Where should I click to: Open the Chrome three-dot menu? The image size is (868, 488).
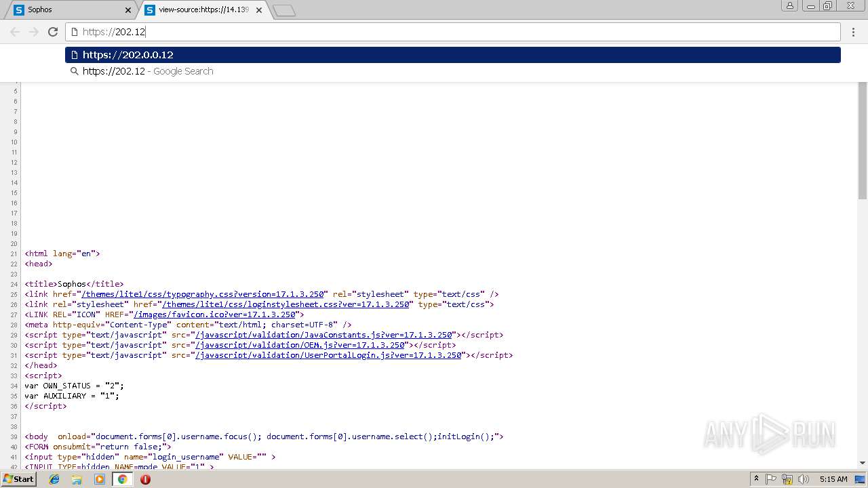click(853, 32)
